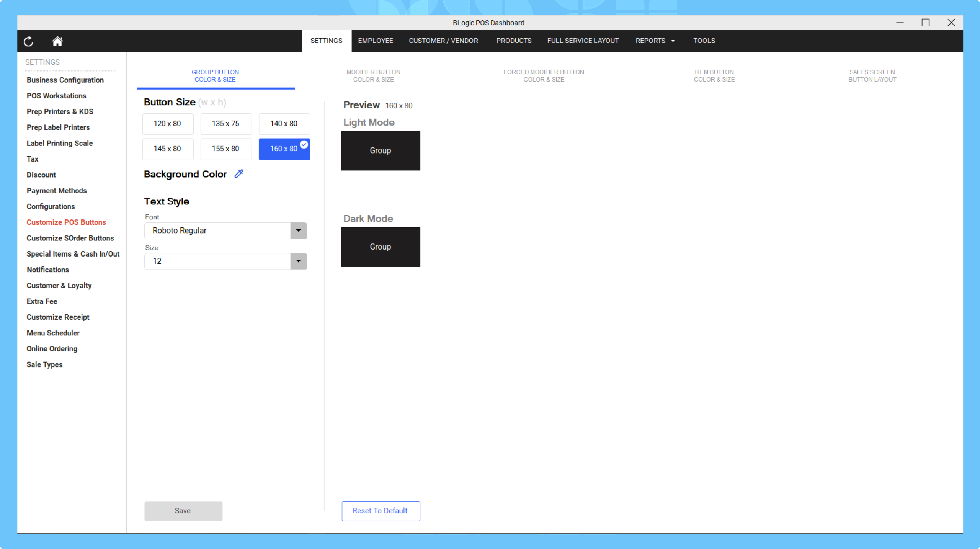Choose the 140 x 80 button size
Viewport: 980px width, 549px height.
[x=284, y=124]
